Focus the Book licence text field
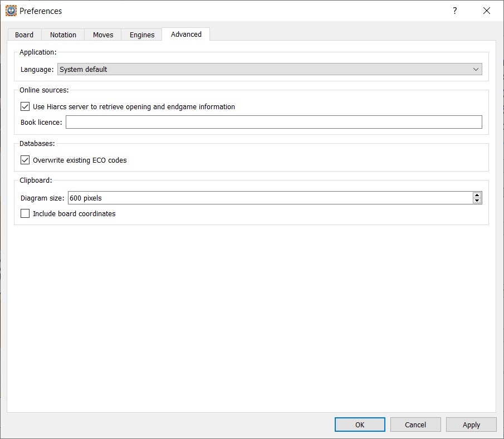 click(273, 122)
